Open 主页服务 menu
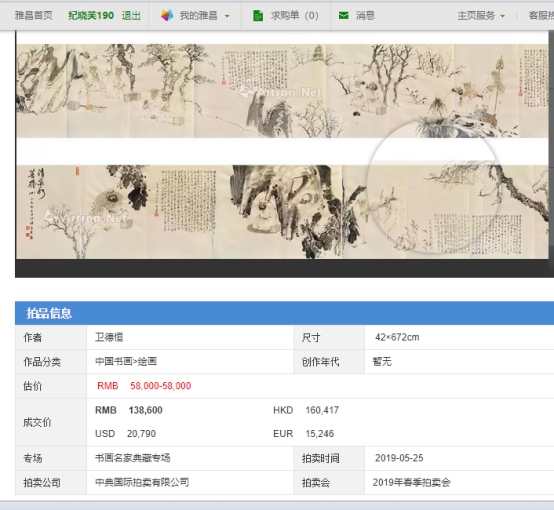 tap(476, 16)
